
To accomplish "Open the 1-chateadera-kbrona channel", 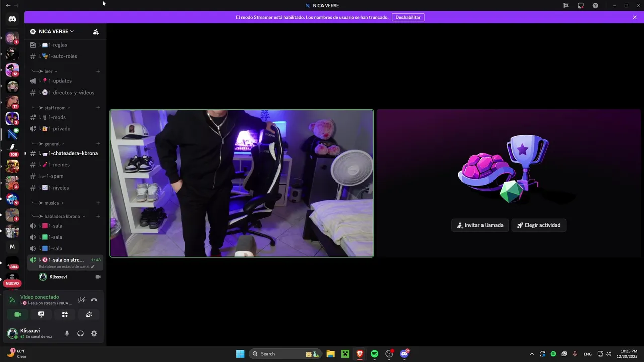I will [65, 153].
